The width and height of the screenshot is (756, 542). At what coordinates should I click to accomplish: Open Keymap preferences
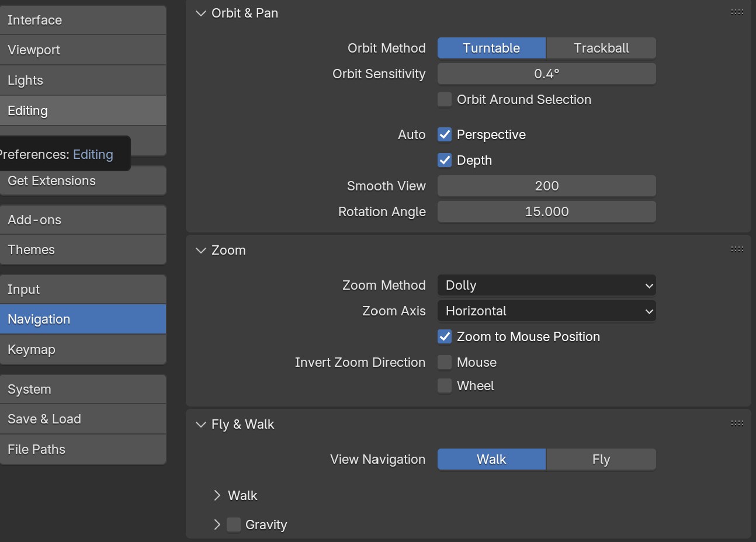tap(83, 350)
